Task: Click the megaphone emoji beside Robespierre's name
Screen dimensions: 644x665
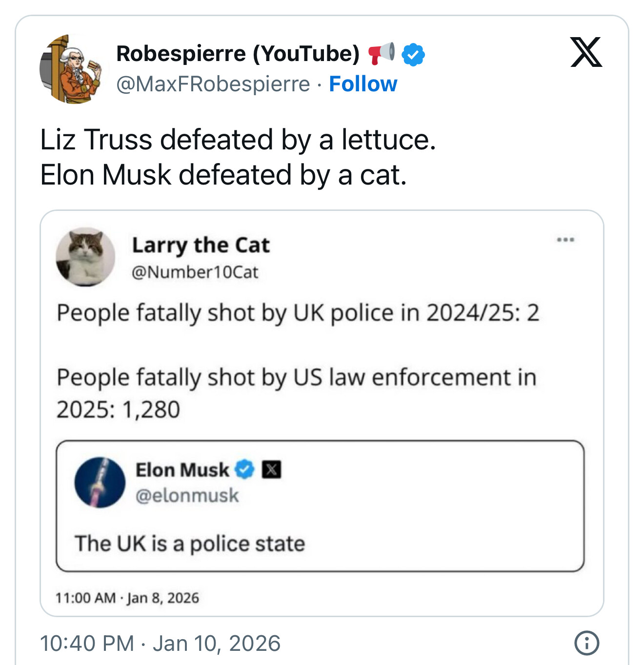Action: pos(381,53)
